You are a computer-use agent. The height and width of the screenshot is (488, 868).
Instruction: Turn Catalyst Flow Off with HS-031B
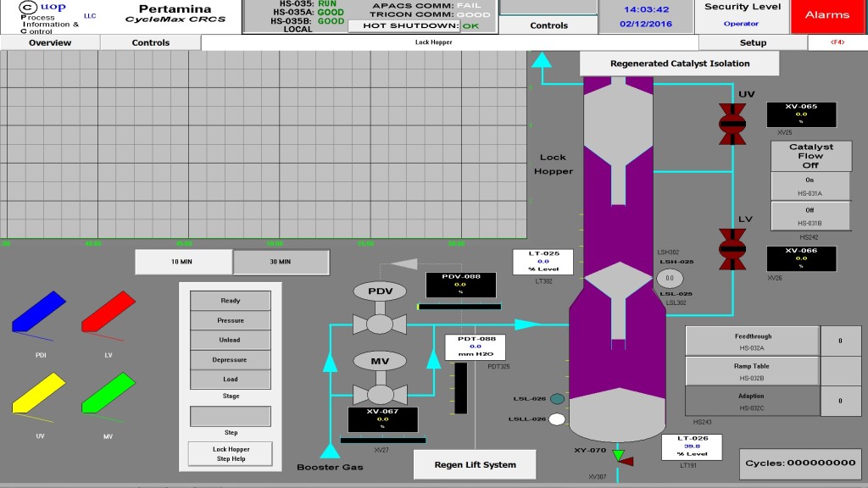[x=810, y=216]
